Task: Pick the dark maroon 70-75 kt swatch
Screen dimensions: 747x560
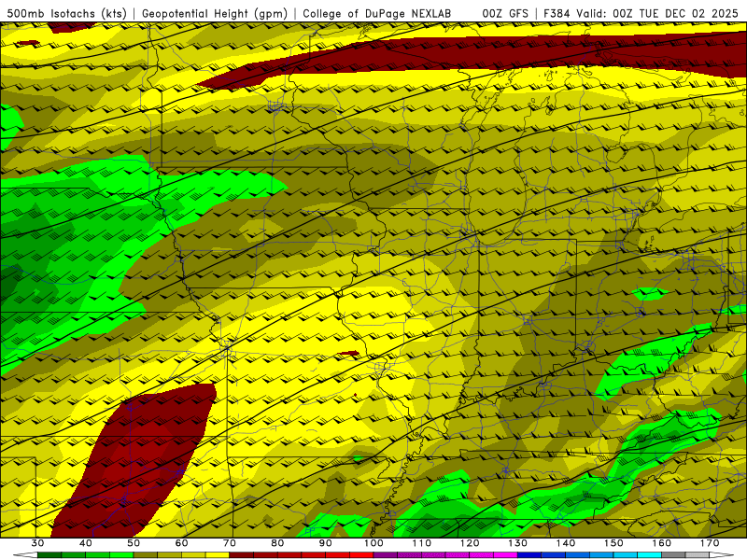Action: pyautogui.click(x=242, y=555)
